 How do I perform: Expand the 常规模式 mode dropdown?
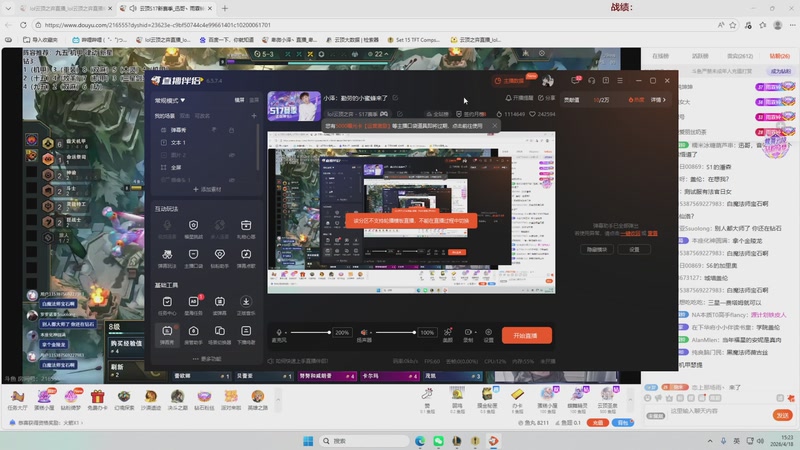(x=170, y=101)
